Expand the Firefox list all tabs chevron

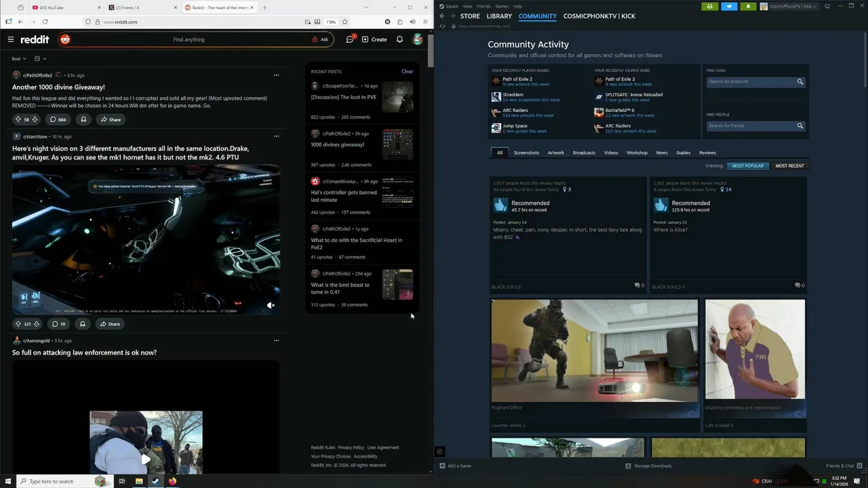pyautogui.click(x=366, y=7)
